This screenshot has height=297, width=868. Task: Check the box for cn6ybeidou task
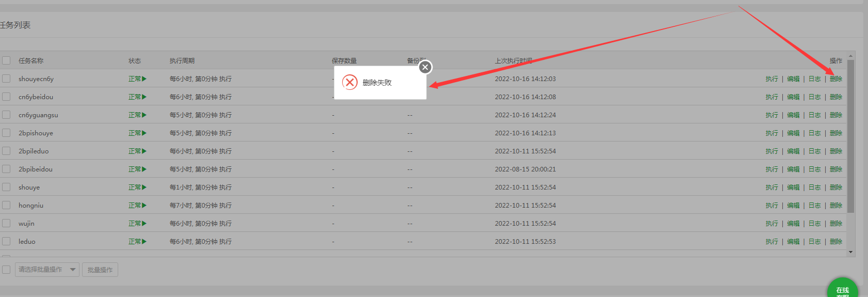pos(6,97)
